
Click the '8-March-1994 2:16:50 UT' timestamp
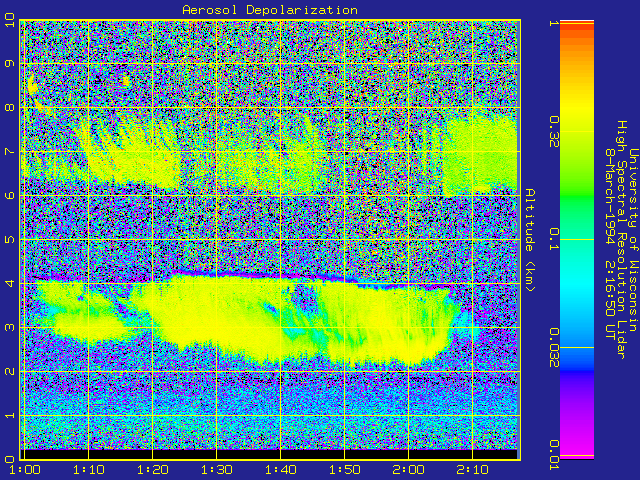610,244
